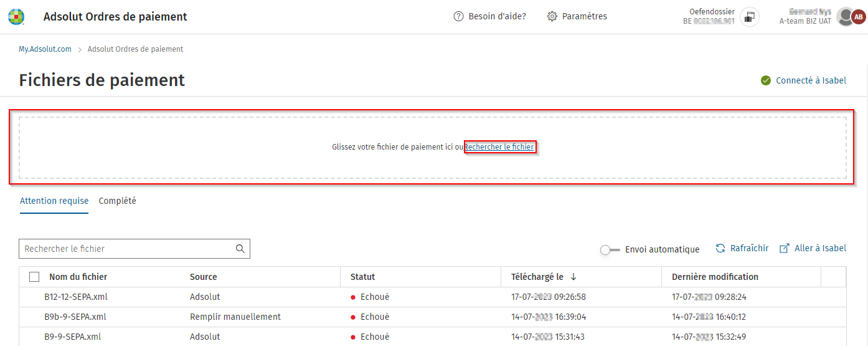This screenshot has width=868, height=346.
Task: Click the Statut column header
Action: click(363, 277)
